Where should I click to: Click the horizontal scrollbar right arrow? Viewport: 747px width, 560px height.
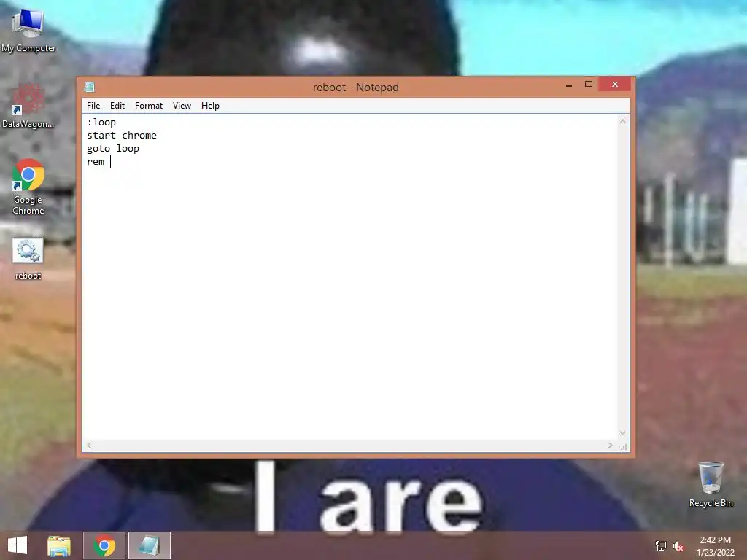tap(611, 446)
